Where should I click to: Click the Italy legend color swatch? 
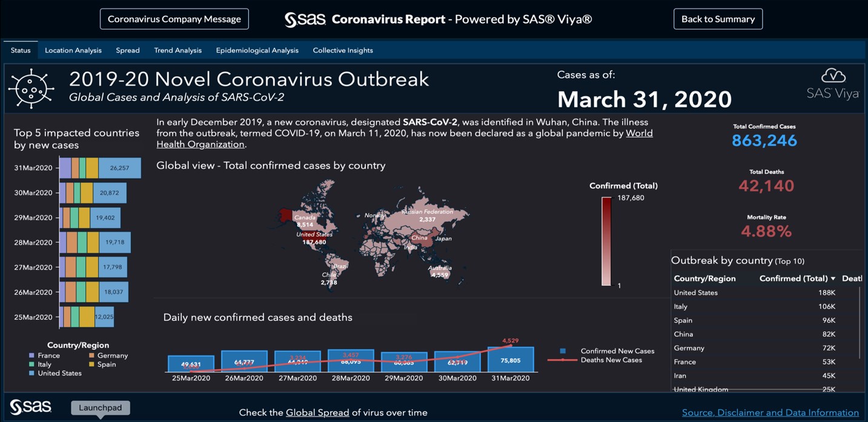click(x=31, y=364)
